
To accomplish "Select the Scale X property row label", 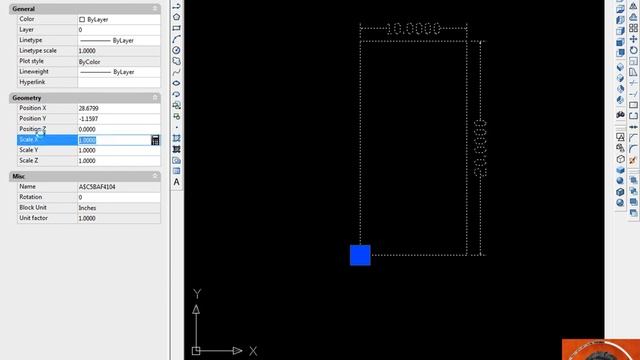I will tap(47, 140).
